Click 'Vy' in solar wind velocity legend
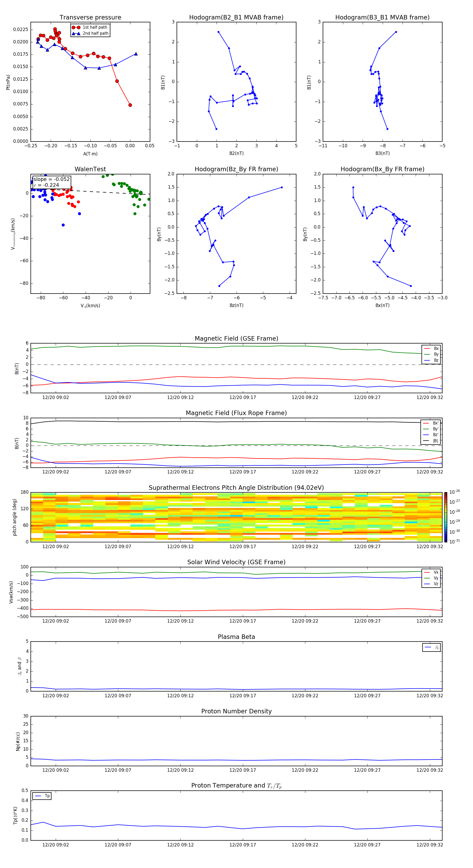The width and height of the screenshot is (473, 868). point(436,578)
